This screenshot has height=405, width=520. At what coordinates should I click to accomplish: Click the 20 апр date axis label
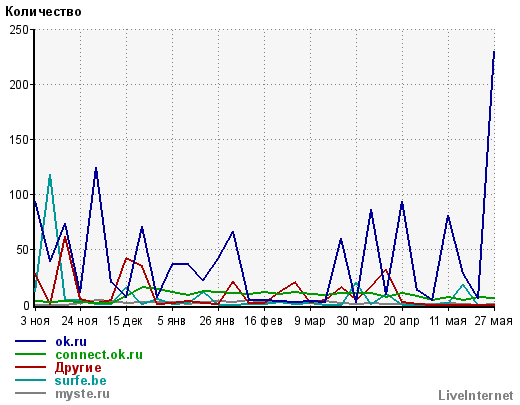pos(401,321)
